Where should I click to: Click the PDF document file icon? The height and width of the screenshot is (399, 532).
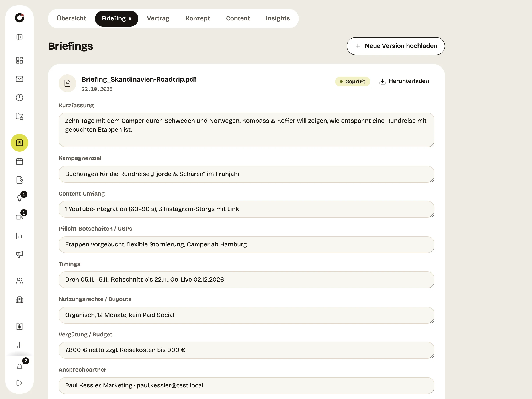67,83
